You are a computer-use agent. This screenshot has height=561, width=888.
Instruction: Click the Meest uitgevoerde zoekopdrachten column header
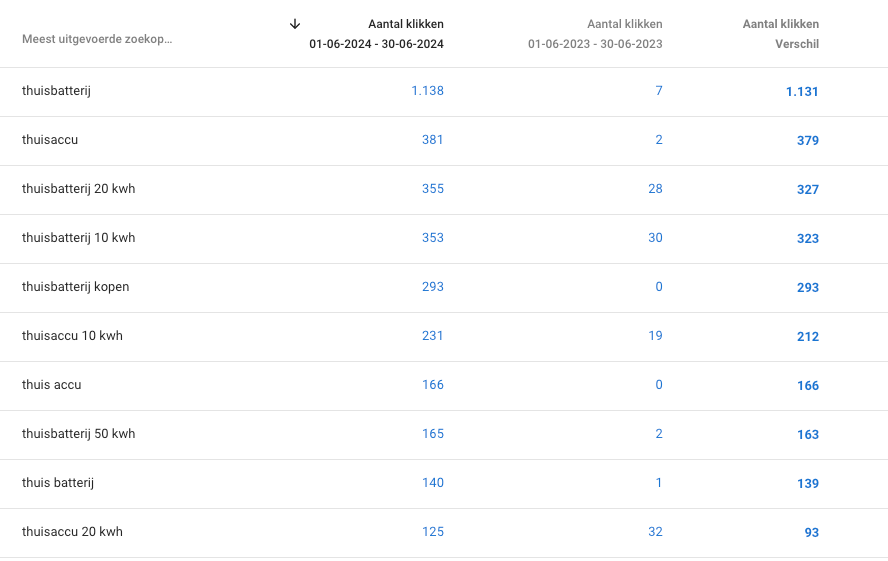point(97,40)
